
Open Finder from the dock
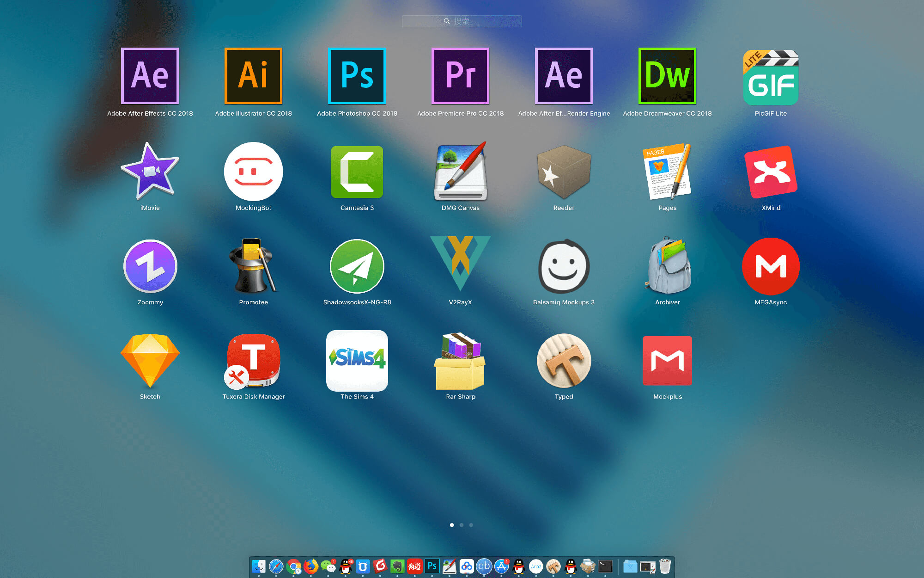coord(259,566)
